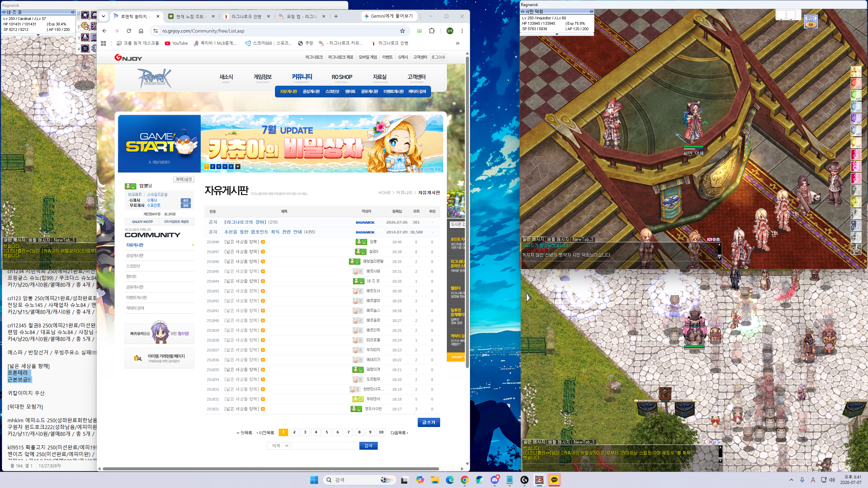Expand hidden bookmarks overflow chevron
Image resolution: width=868 pixels, height=488 pixels.
458,43
